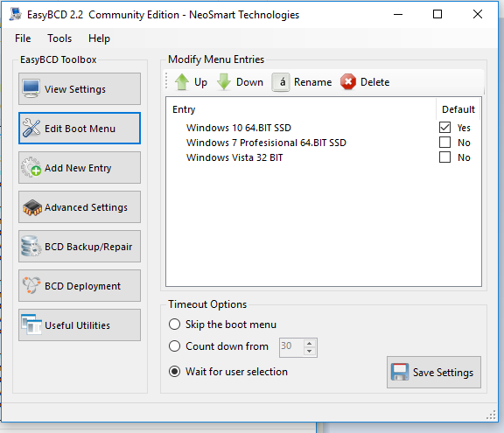Move the selected entry up

click(x=191, y=82)
